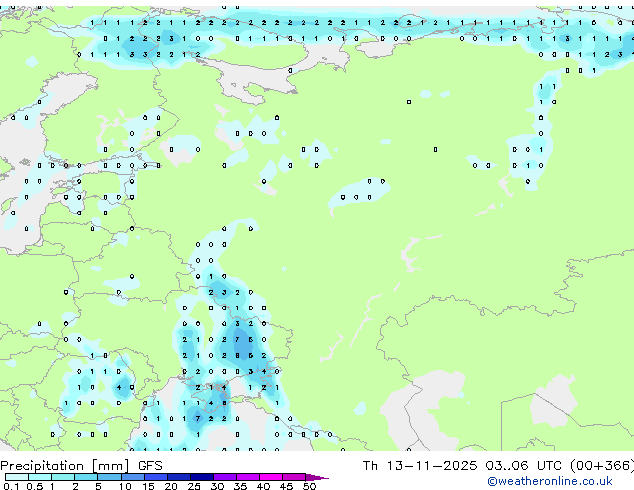634x490 pixels.
Task: Click the '45' legend scale label
Action: [286, 486]
